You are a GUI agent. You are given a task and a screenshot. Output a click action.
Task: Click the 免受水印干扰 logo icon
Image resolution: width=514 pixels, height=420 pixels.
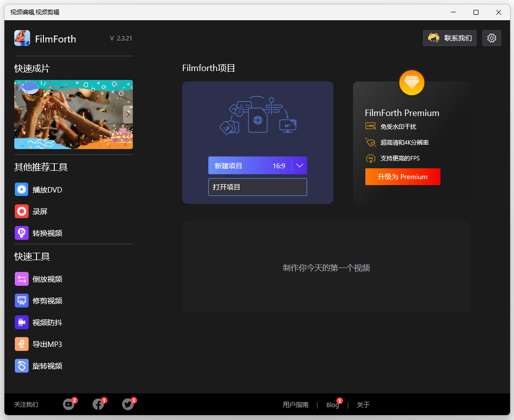pyautogui.click(x=370, y=126)
